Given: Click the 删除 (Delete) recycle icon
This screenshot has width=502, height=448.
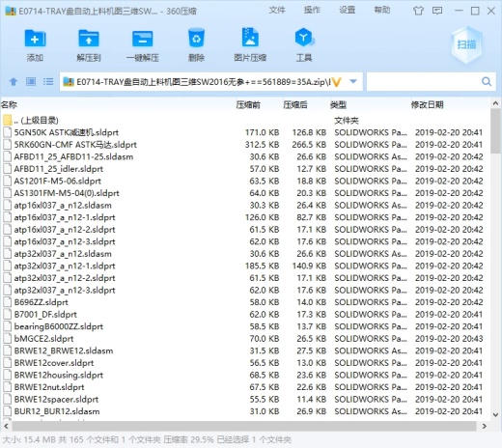Looking at the screenshot, I should [x=196, y=39].
